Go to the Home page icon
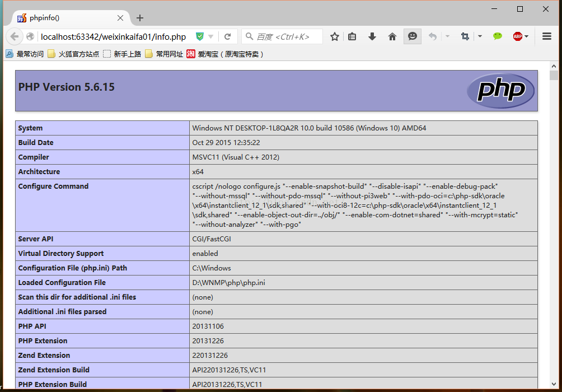 (392, 36)
